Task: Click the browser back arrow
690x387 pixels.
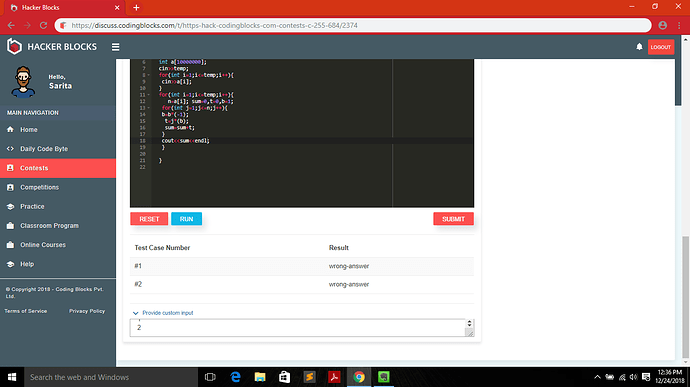Action: click(11, 26)
